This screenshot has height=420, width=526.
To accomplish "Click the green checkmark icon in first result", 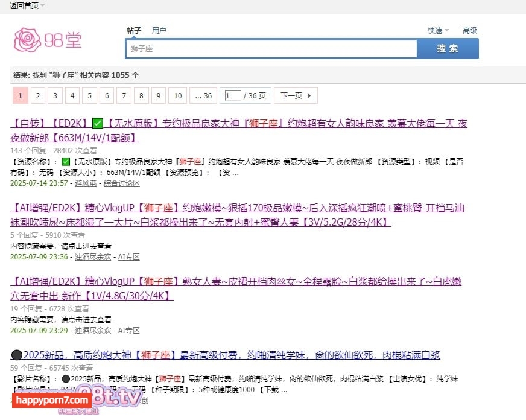I will pyautogui.click(x=98, y=124).
